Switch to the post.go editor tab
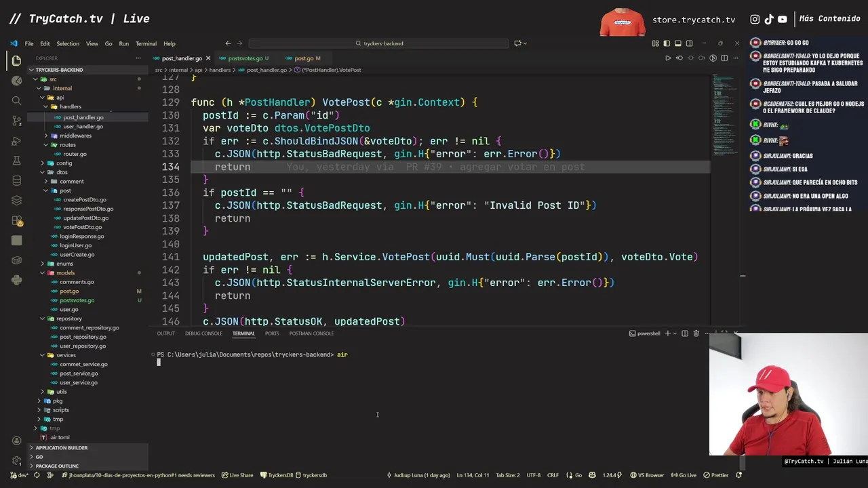Screen dimensions: 868x488 pos(304,58)
